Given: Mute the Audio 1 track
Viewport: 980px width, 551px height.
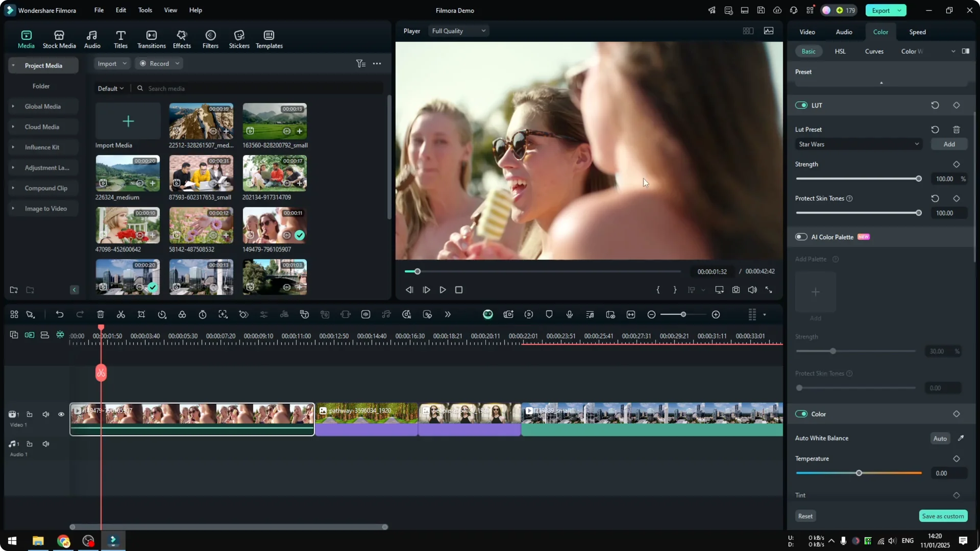Looking at the screenshot, I should tap(46, 444).
